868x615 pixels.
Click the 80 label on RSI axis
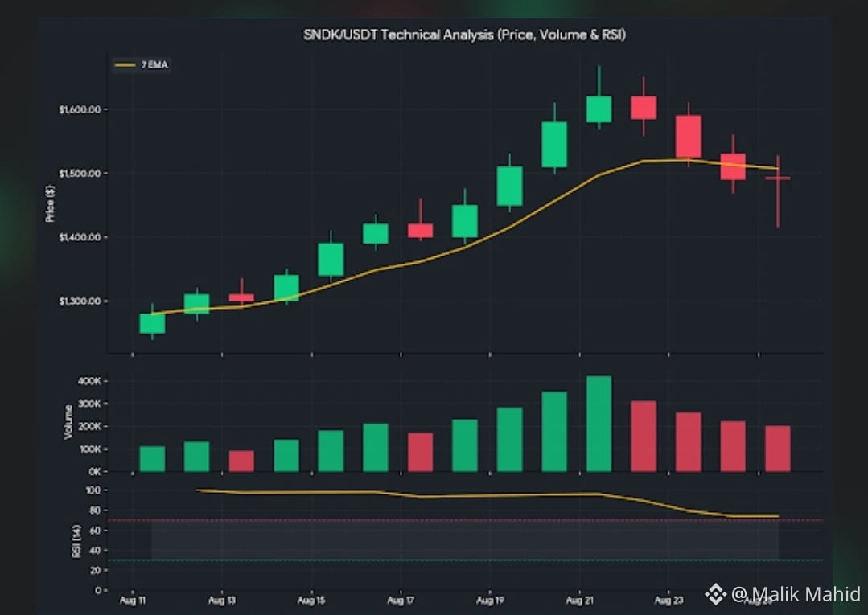(95, 510)
